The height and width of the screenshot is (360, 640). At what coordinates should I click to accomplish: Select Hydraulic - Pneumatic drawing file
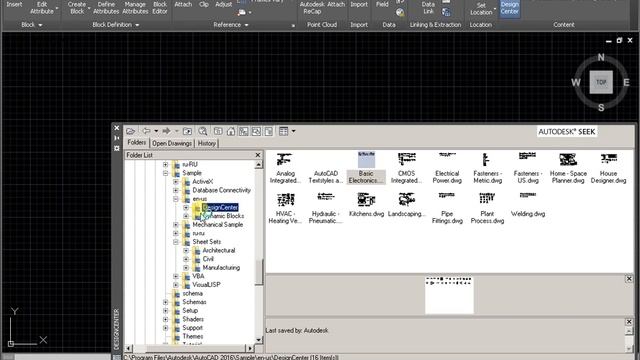pyautogui.click(x=325, y=208)
